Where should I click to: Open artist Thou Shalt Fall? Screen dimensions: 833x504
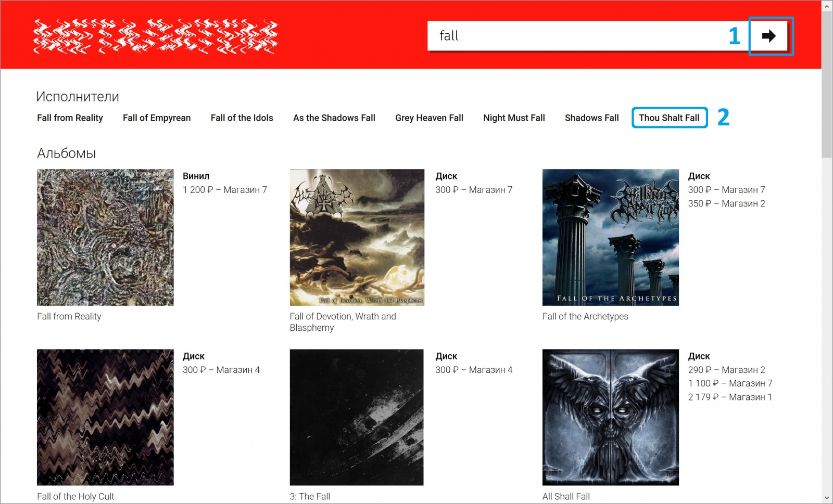pos(670,118)
